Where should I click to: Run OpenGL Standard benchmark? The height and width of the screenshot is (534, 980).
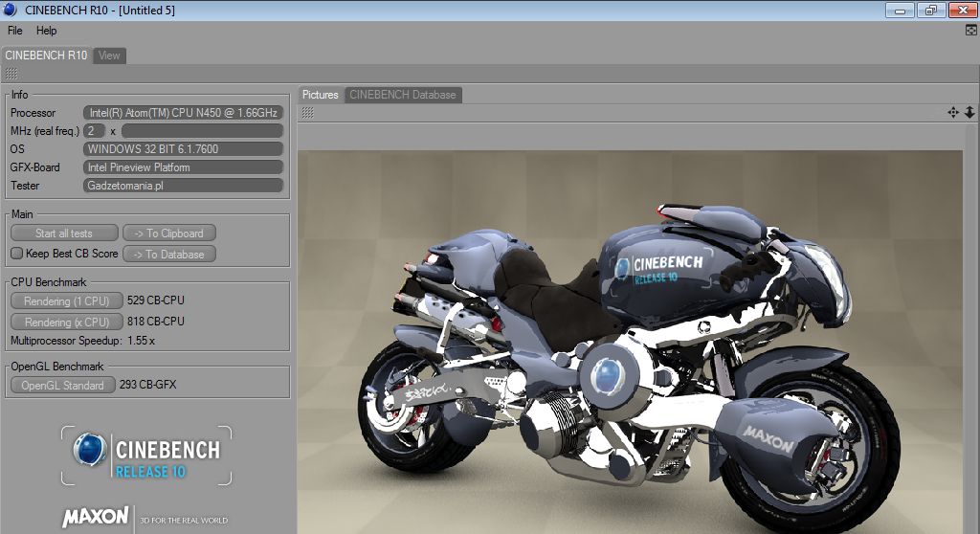(63, 385)
